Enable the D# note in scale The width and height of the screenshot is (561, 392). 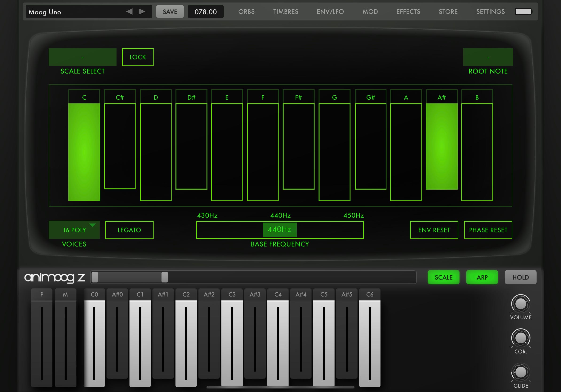click(x=191, y=146)
